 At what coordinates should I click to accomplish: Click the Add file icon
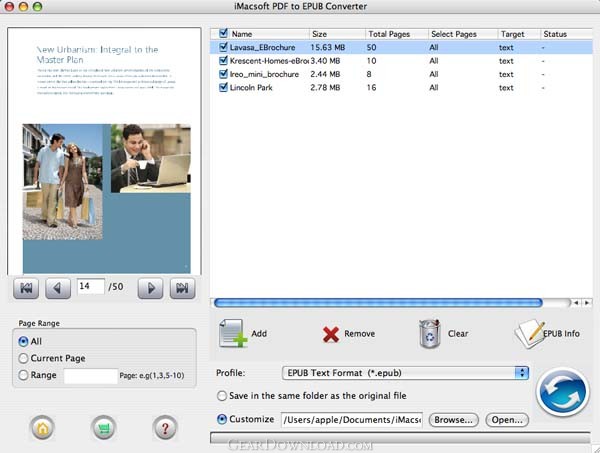tap(232, 333)
